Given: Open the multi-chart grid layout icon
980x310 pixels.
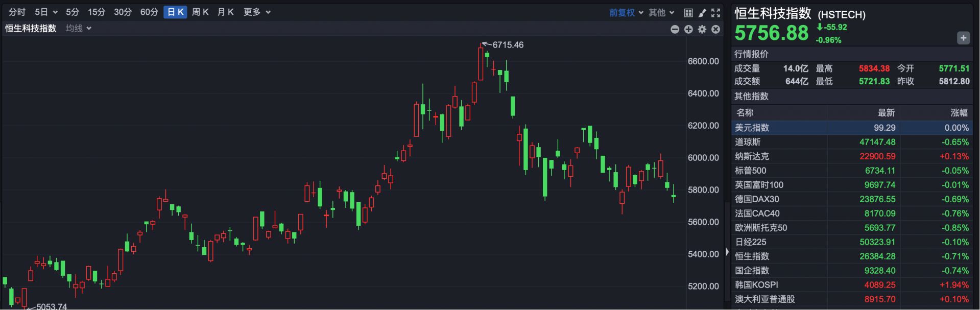Looking at the screenshot, I should point(688,13).
